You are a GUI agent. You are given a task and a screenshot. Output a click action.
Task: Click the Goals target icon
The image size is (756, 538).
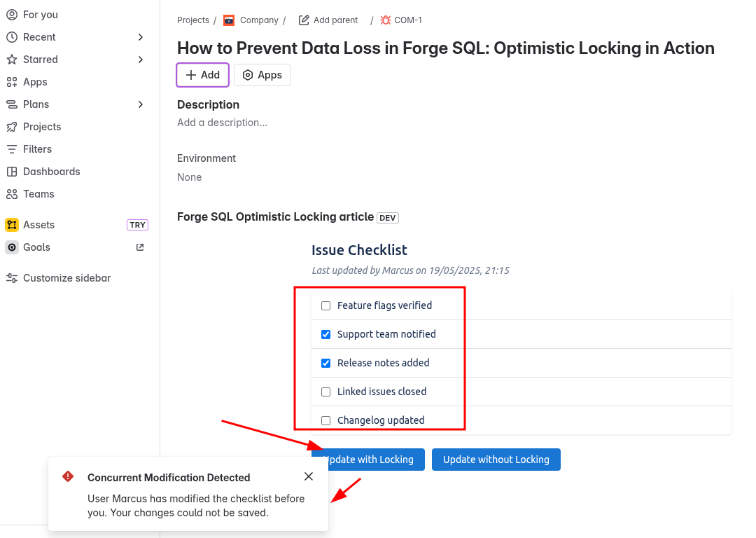pos(12,247)
